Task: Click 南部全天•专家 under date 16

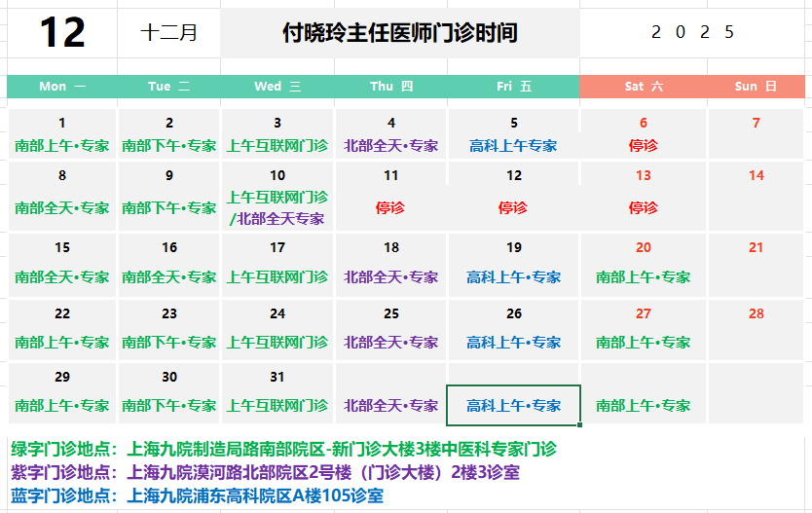Action: click(x=169, y=277)
